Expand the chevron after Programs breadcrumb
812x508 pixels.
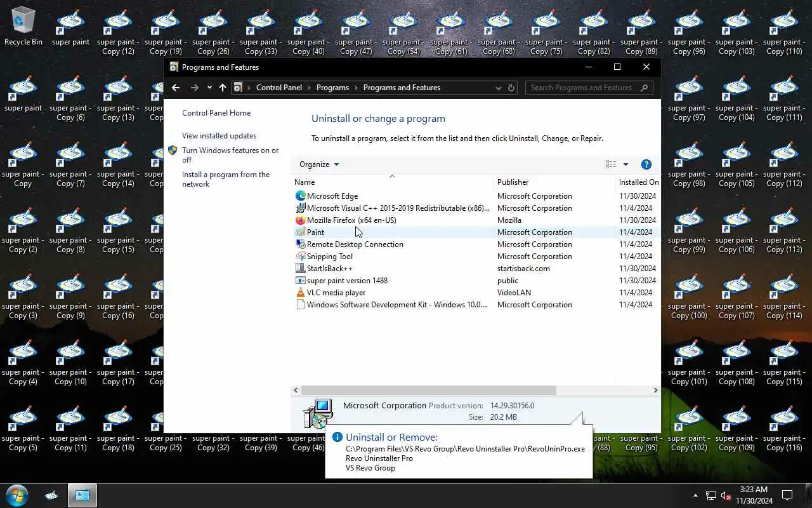click(356, 88)
